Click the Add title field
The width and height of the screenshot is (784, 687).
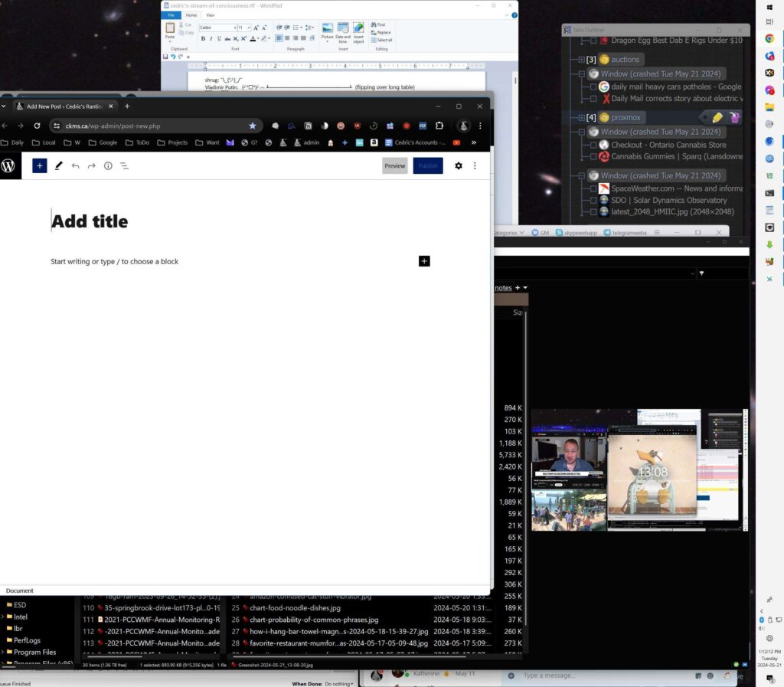(x=90, y=221)
